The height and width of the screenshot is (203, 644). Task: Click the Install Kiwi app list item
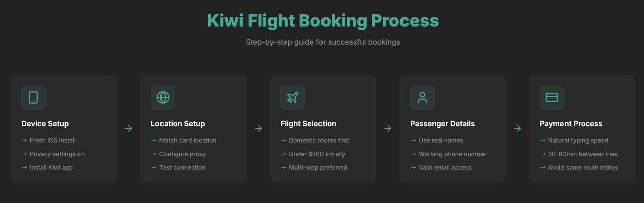pyautogui.click(x=51, y=167)
